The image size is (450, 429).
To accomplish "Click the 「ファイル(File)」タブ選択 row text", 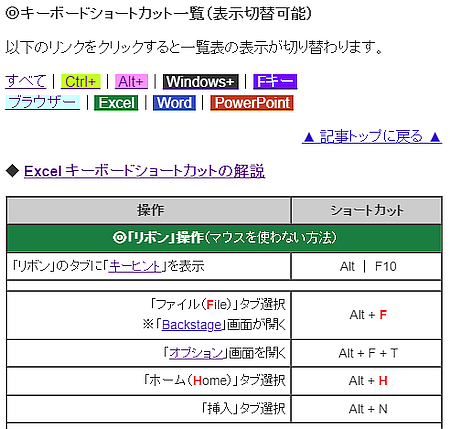I will point(217,304).
